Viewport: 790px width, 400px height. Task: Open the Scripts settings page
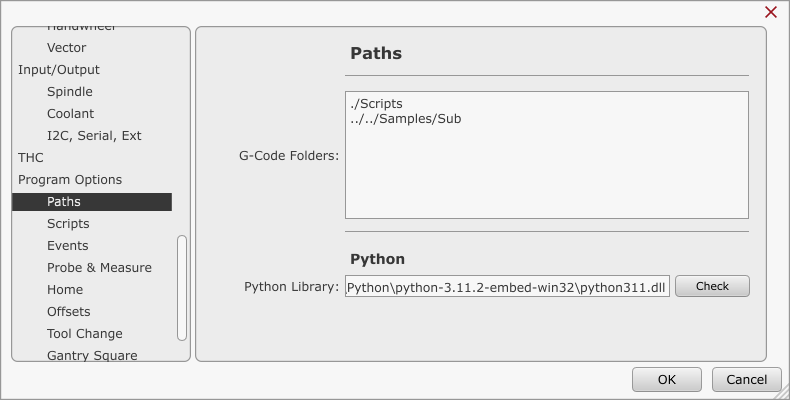point(68,224)
